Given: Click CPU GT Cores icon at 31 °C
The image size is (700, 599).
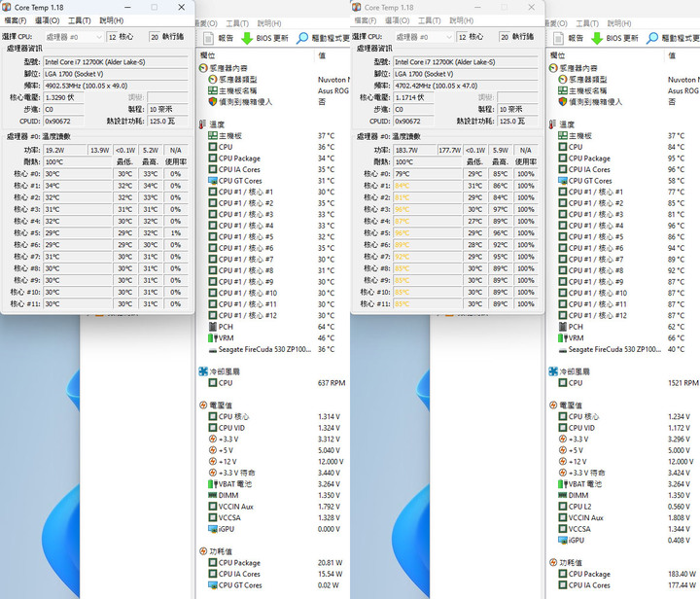Looking at the screenshot, I should coord(213,181).
